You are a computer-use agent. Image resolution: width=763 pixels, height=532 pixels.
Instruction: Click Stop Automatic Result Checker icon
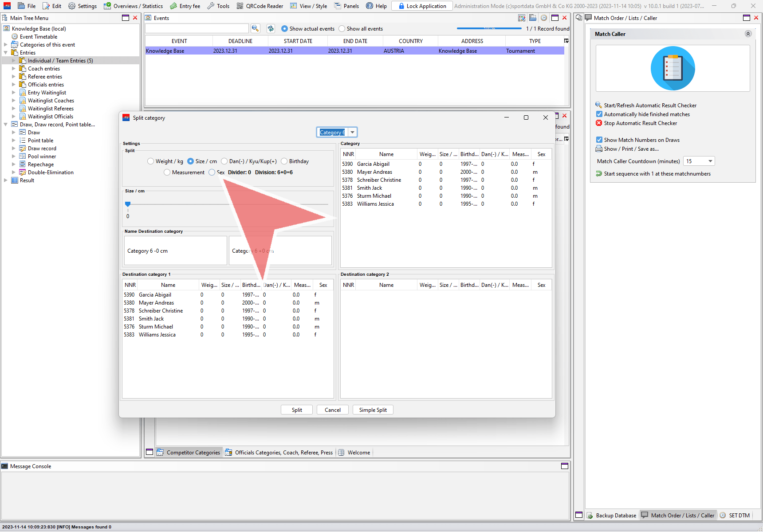pyautogui.click(x=599, y=123)
